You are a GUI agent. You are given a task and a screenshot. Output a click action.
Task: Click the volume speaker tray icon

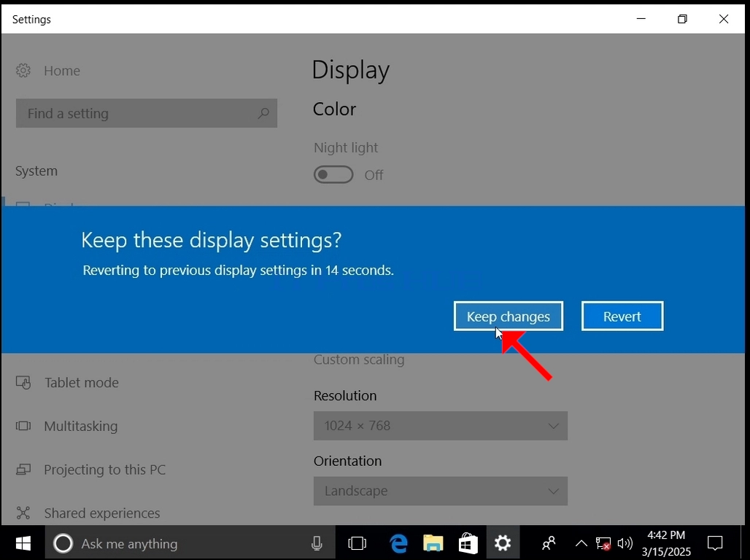625,543
